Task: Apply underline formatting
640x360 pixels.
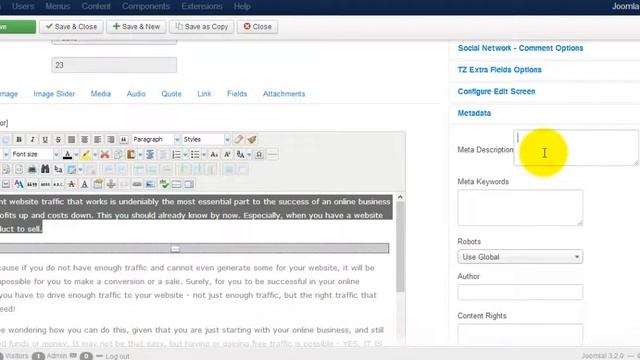Action: (45, 140)
